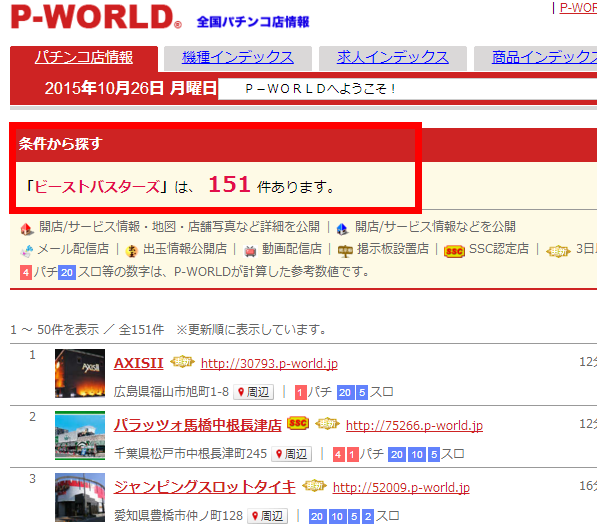Click the 条件から探す heading
This screenshot has width=597, height=524.
(x=61, y=144)
